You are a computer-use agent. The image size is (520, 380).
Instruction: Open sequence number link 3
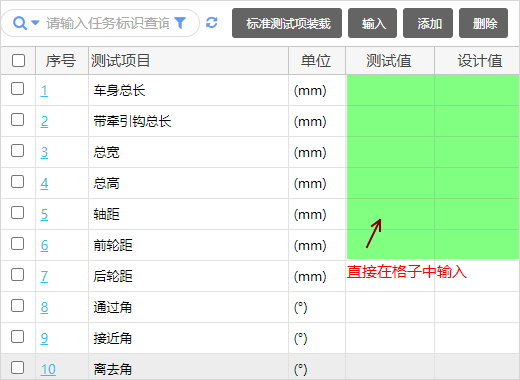(x=44, y=152)
